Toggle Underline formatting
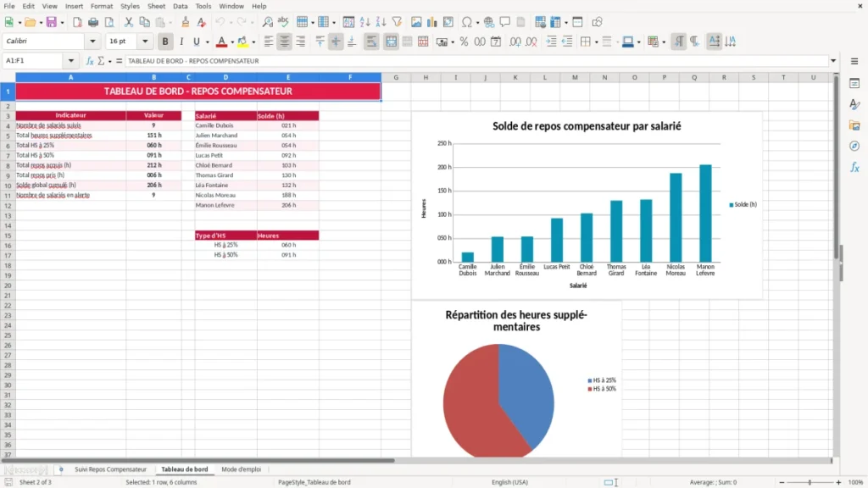The width and height of the screenshot is (868, 488). [x=196, y=42]
